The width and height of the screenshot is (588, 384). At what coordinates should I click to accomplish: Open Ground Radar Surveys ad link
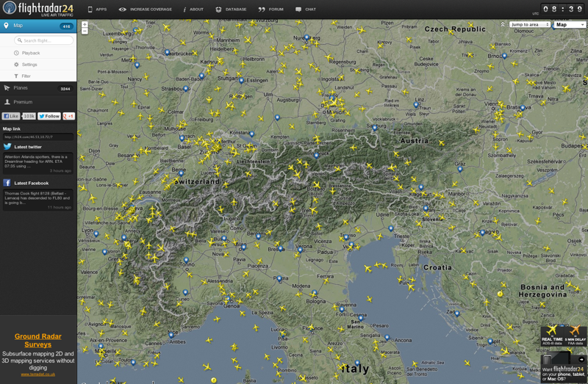pyautogui.click(x=38, y=340)
